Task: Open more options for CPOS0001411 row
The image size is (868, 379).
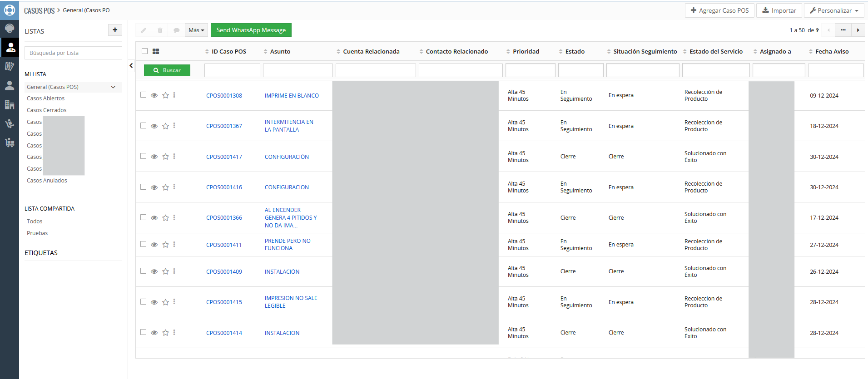Action: 174,244
